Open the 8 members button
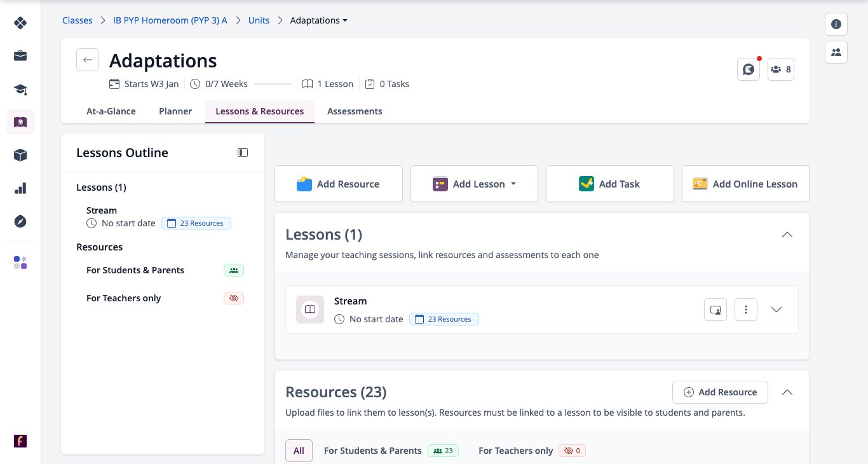The height and width of the screenshot is (464, 868). tap(781, 69)
